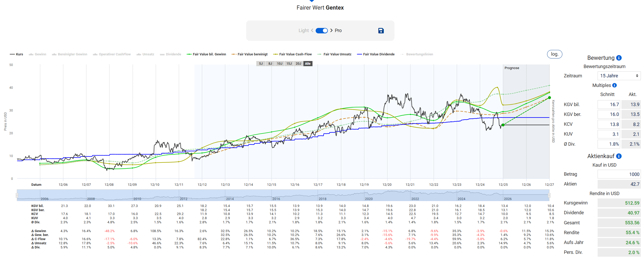The image size is (644, 259).
Task: Click the save disk icon
Action: (381, 31)
